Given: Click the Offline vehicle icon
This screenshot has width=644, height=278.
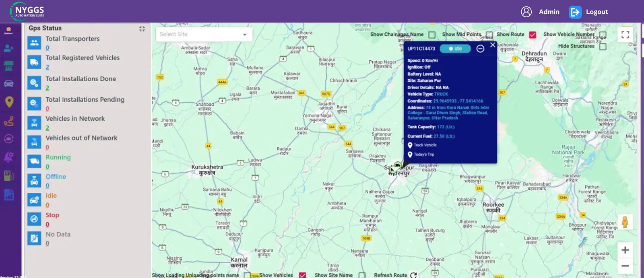Looking at the screenshot, I should 34,181.
